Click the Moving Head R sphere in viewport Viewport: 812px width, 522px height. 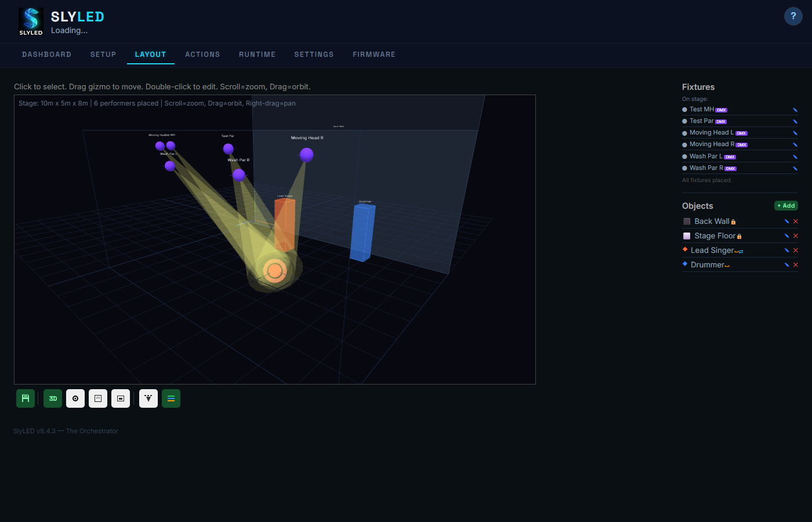307,155
